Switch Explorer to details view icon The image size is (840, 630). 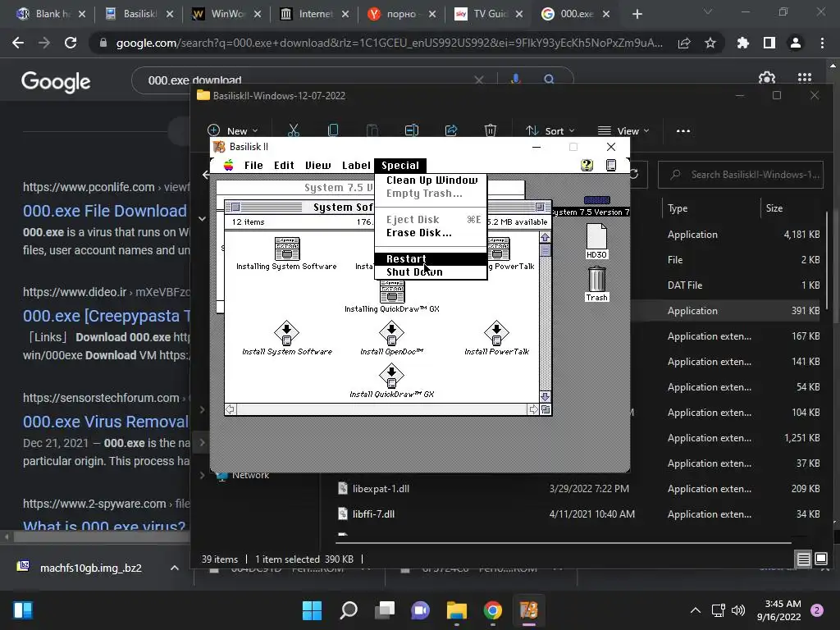point(804,559)
